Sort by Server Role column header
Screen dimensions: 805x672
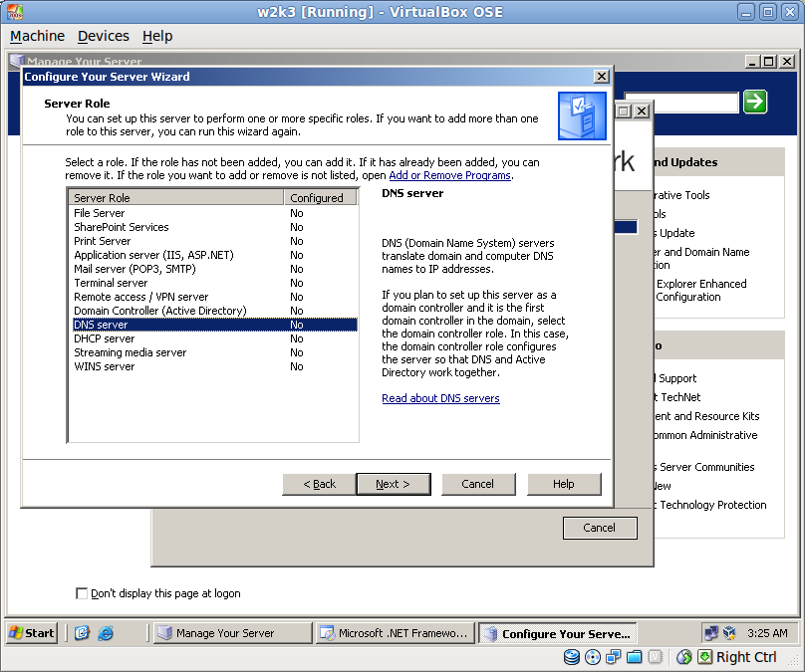coord(176,197)
